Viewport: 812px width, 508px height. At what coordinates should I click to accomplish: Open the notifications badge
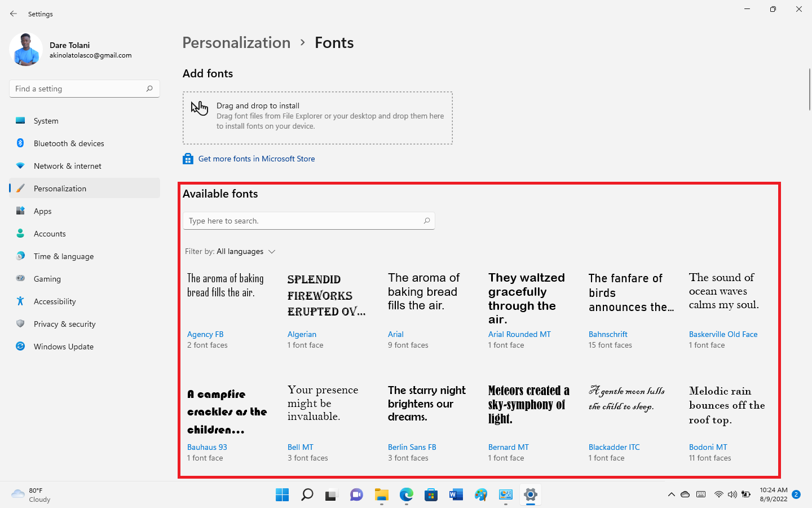[x=796, y=494]
